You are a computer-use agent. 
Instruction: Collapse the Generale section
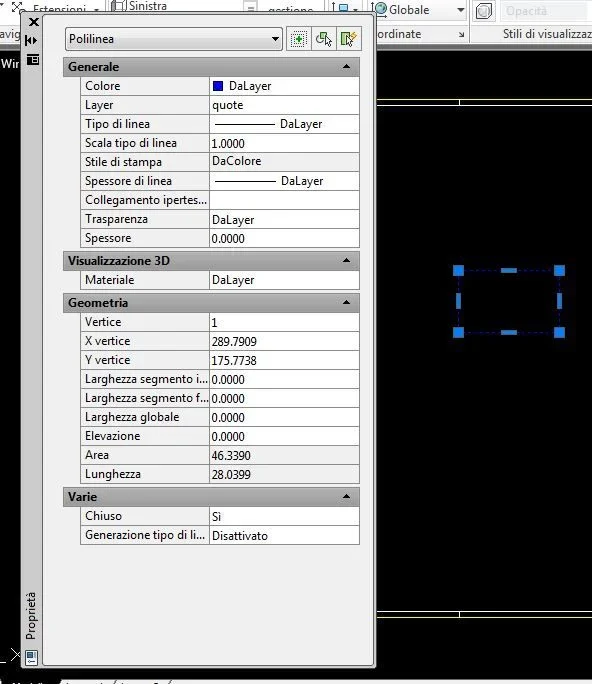tap(346, 67)
